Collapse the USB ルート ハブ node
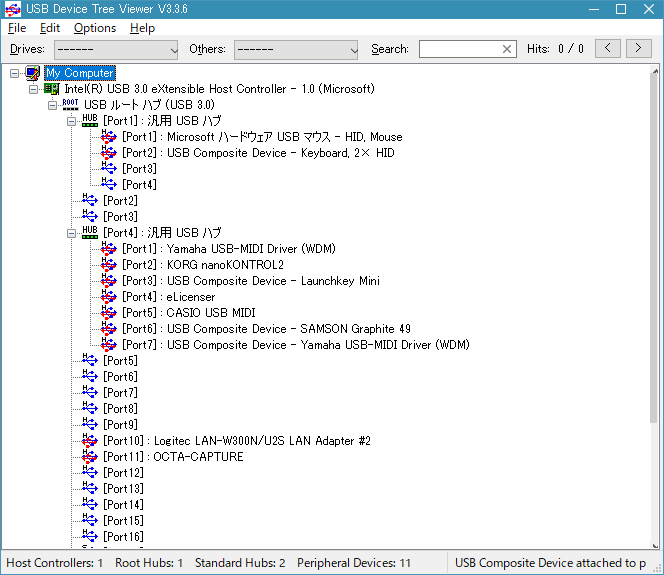Screen dimensions: 664x575 click(x=53, y=105)
